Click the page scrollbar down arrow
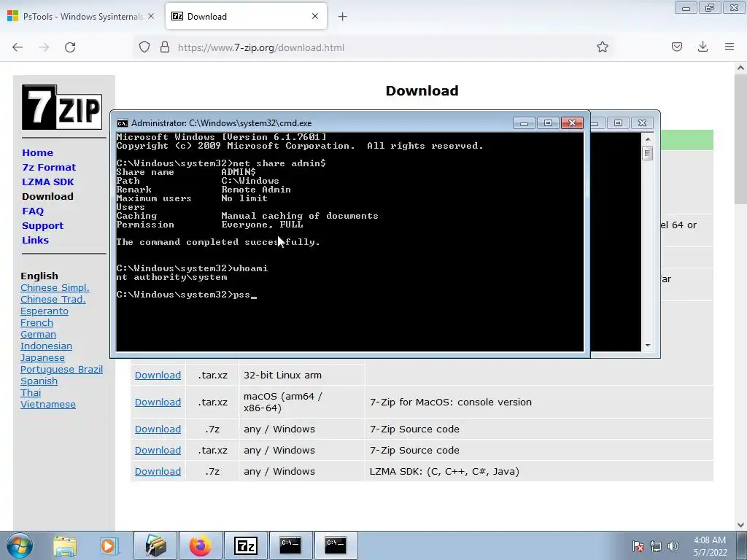Viewport: 747px width, 560px height. pos(741,525)
